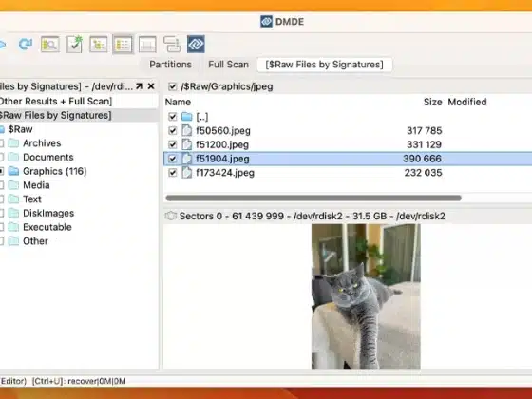The height and width of the screenshot is (399, 532).
Task: Click the checkmark with star toolbar icon
Action: click(x=75, y=44)
